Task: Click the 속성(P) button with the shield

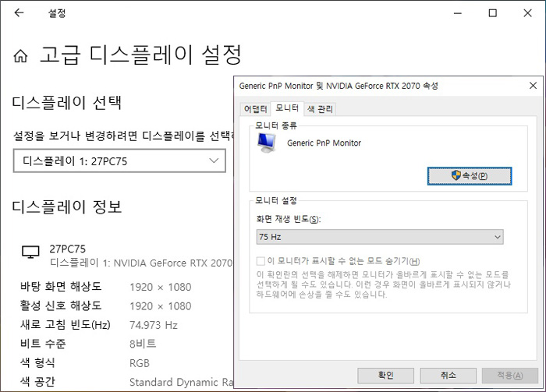Action: tap(470, 176)
